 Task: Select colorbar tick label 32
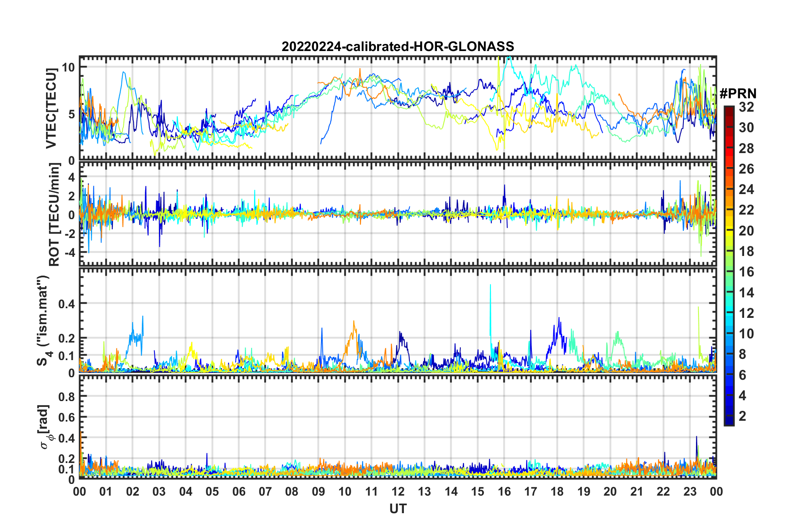point(746,107)
